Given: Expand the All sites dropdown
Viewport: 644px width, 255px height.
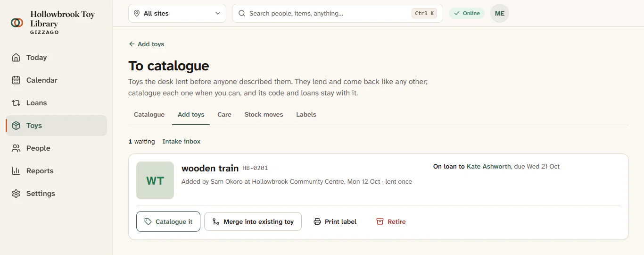Looking at the screenshot, I should (x=177, y=13).
